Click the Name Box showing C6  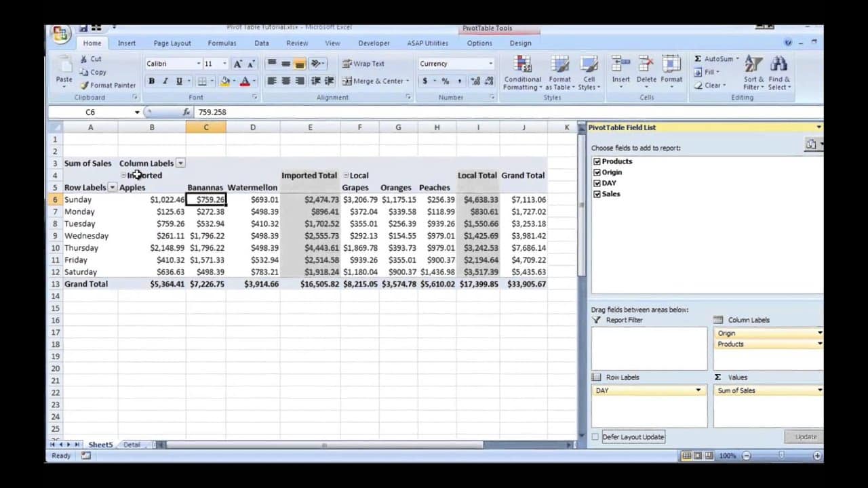point(90,113)
